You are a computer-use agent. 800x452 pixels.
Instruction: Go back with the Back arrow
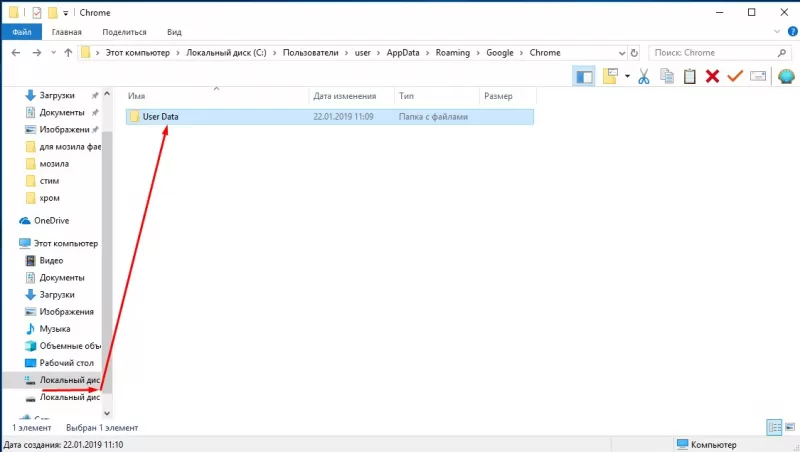pyautogui.click(x=16, y=53)
